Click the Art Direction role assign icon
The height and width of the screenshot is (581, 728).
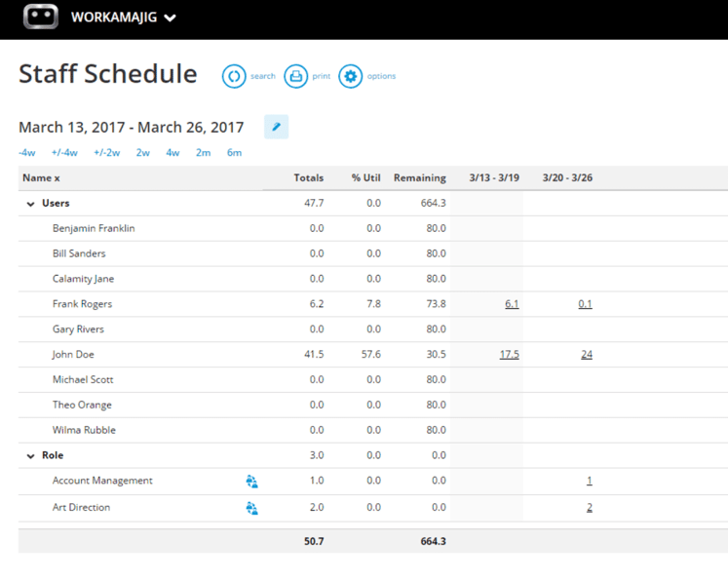tap(251, 507)
